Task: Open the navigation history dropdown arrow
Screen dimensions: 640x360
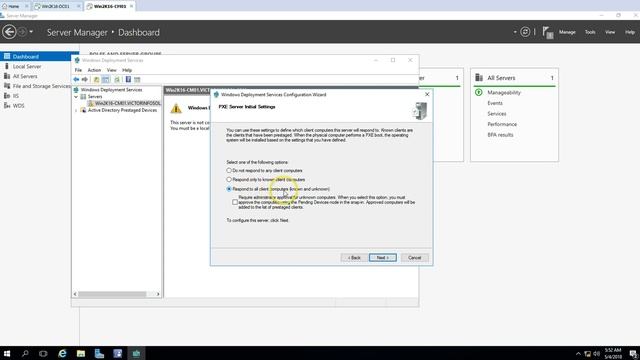Action: pyautogui.click(x=31, y=32)
